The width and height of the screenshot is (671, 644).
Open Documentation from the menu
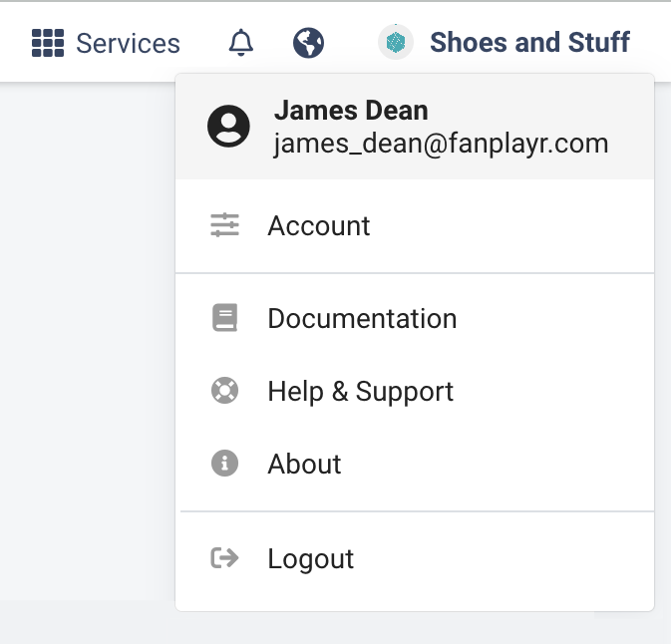click(415, 318)
